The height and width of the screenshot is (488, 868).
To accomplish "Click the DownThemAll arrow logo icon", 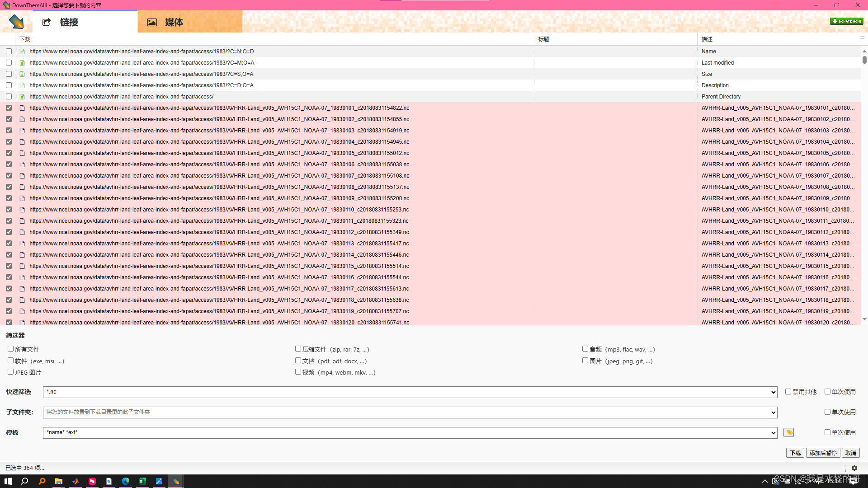I will [16, 22].
